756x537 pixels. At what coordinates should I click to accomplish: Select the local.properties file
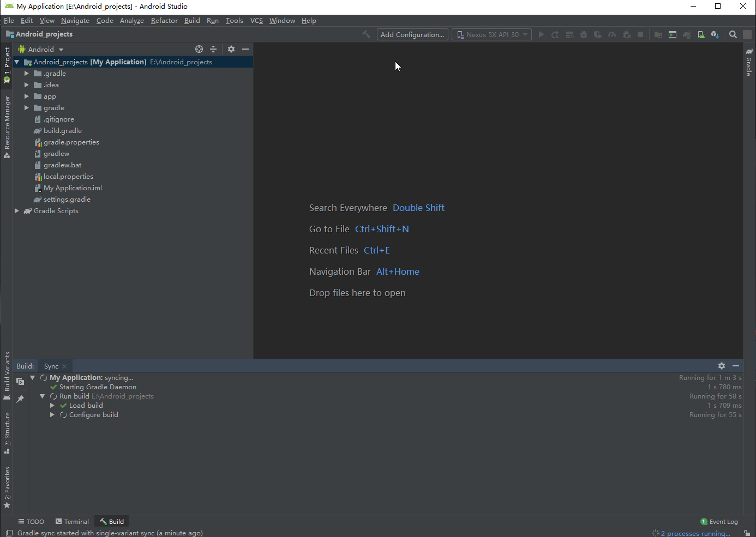point(68,177)
